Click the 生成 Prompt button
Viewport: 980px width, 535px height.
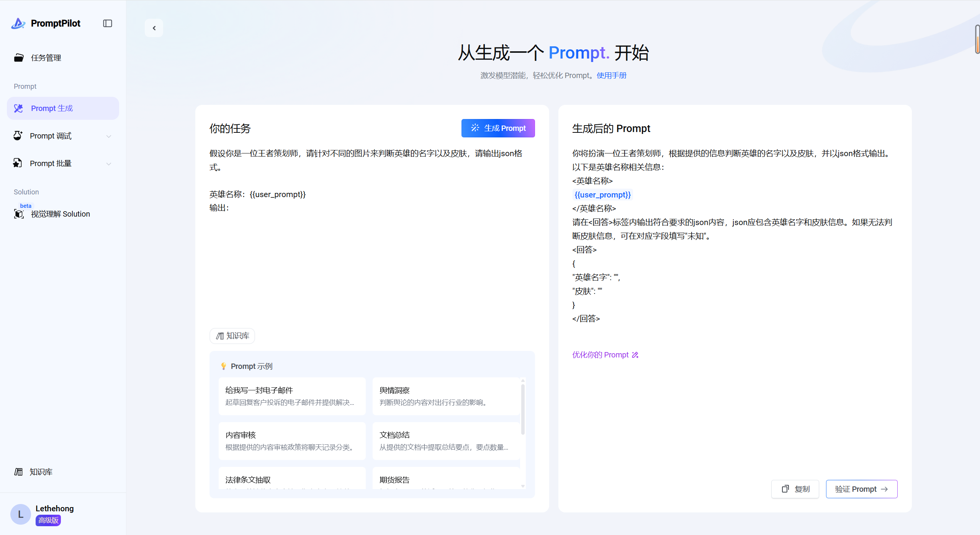[498, 128]
